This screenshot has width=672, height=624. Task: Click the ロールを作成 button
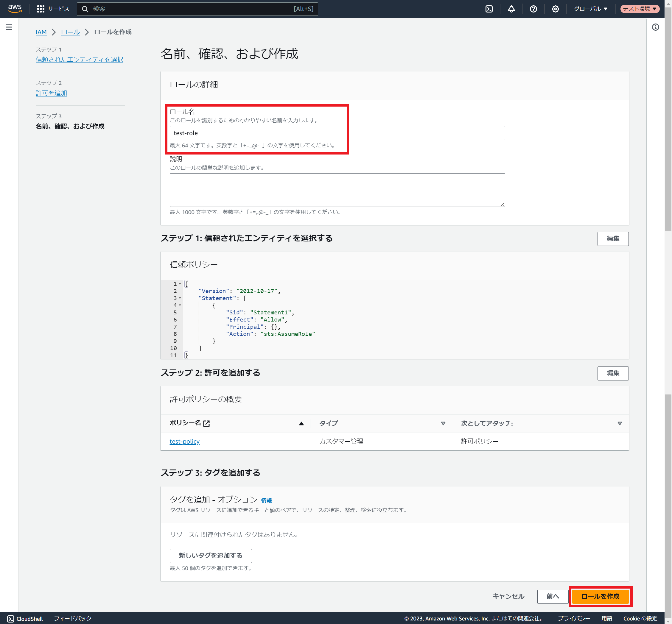tap(600, 596)
